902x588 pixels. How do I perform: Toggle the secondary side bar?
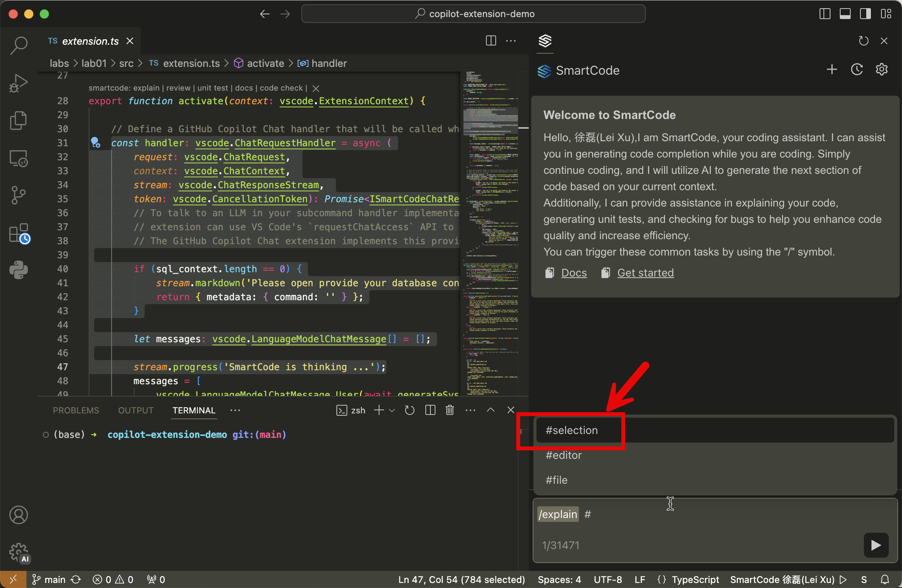point(865,14)
